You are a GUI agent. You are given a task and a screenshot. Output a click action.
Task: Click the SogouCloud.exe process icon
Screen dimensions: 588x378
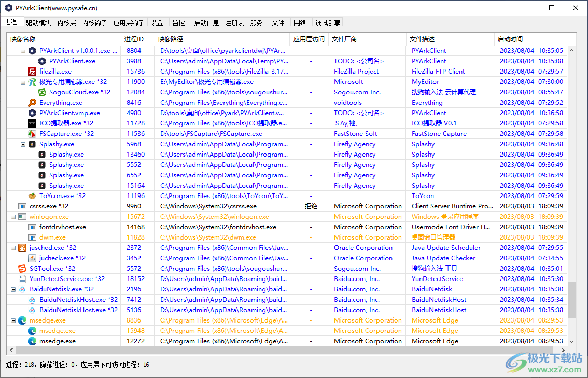[42, 92]
